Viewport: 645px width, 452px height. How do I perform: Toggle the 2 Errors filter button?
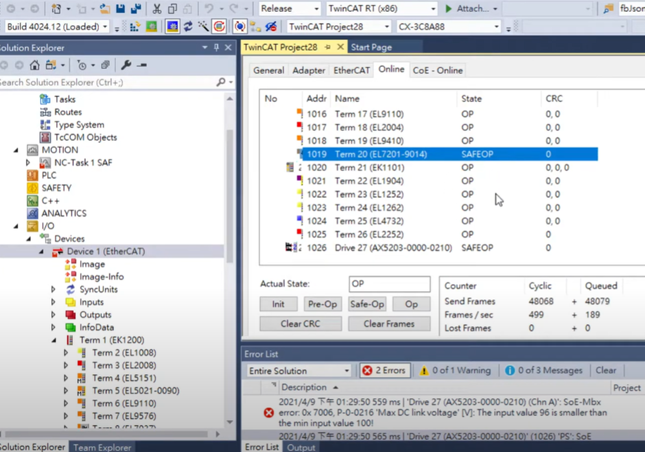coord(384,371)
